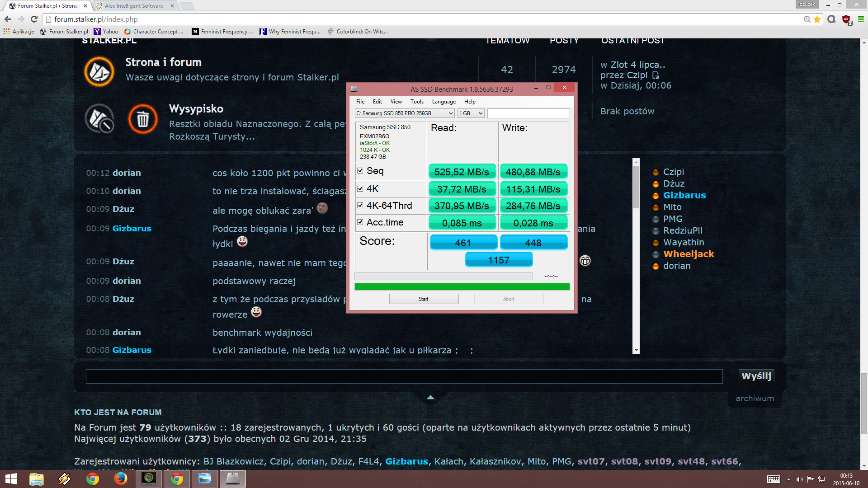This screenshot has width=868, height=488.
Task: Open the Edit menu in AS SSD Benchmark
Action: click(377, 102)
